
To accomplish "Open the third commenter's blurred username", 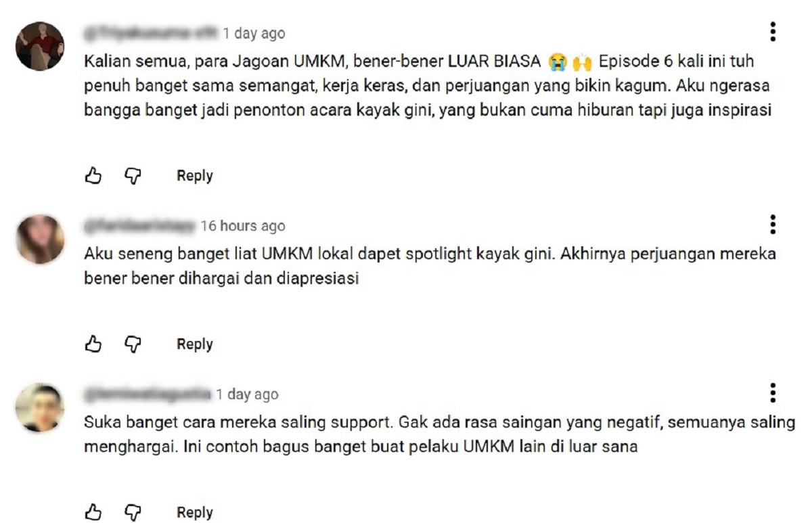I will 148,394.
